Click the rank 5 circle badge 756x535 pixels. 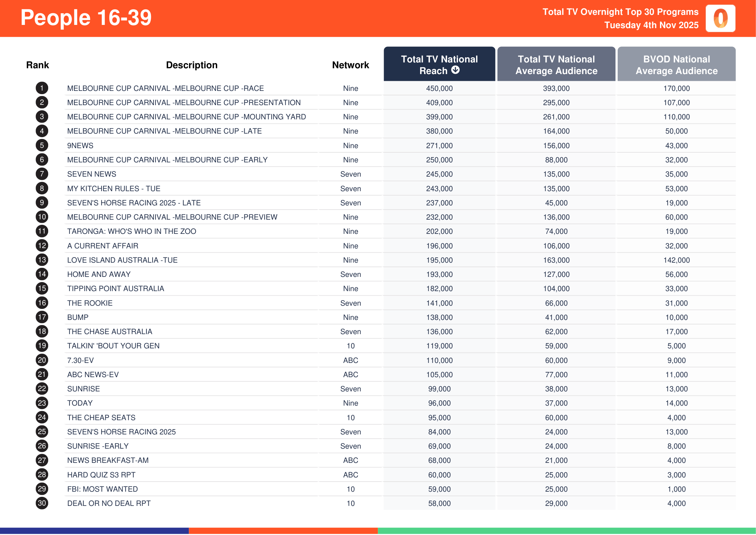[42, 145]
